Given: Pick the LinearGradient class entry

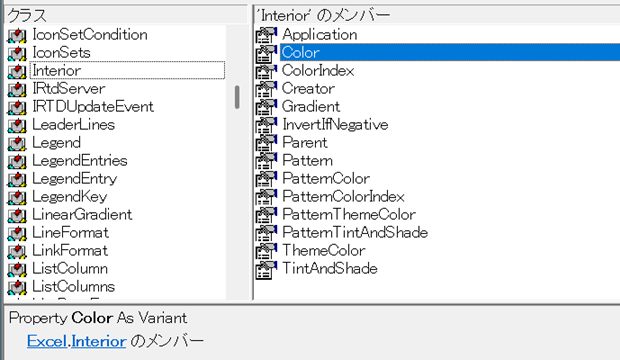Looking at the screenshot, I should coord(82,215).
